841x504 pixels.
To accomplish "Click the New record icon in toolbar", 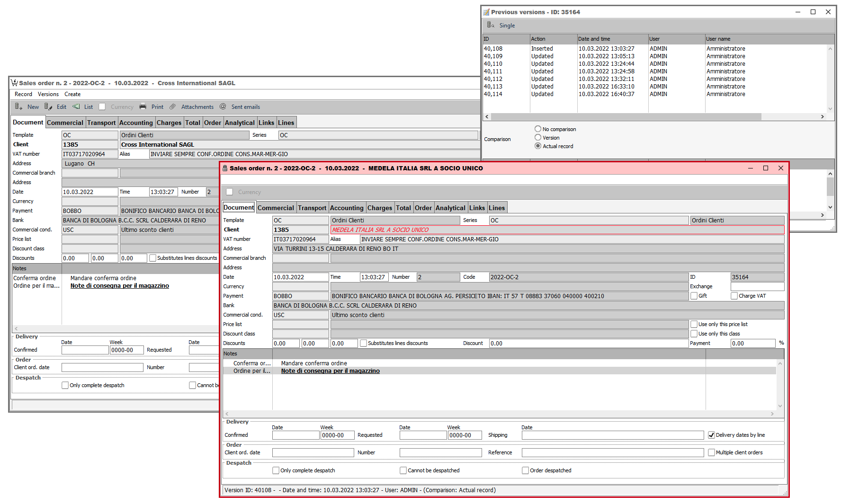I will point(18,106).
